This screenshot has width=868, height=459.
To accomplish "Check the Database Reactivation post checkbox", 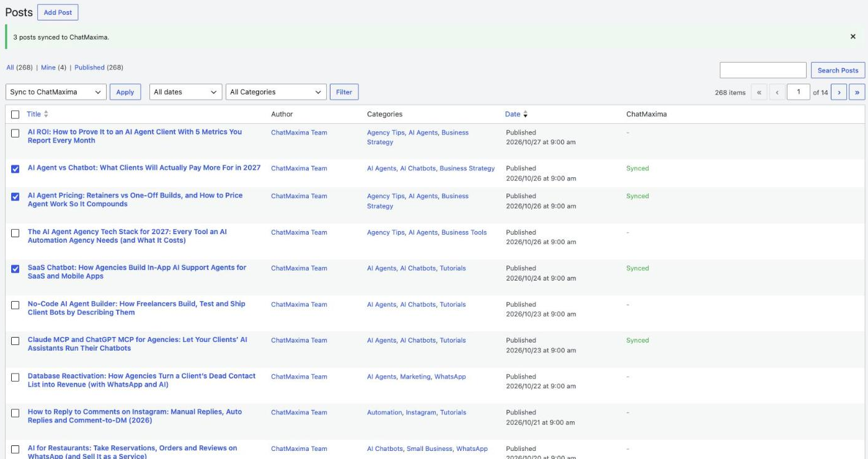I will (x=15, y=377).
